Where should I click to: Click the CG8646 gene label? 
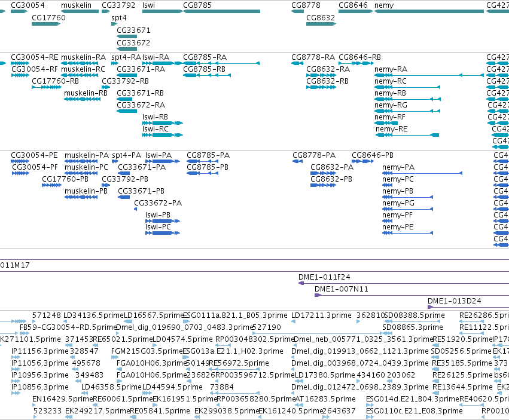coord(353,5)
